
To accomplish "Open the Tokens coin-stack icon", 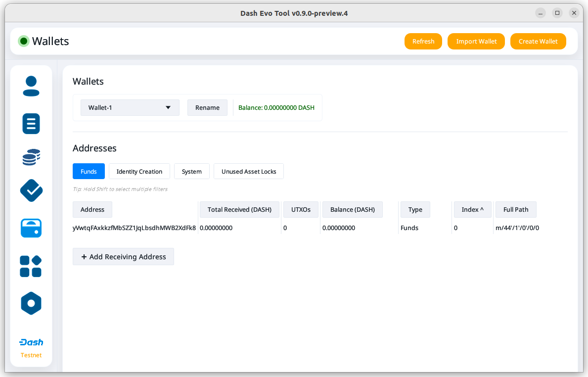I will [x=31, y=157].
